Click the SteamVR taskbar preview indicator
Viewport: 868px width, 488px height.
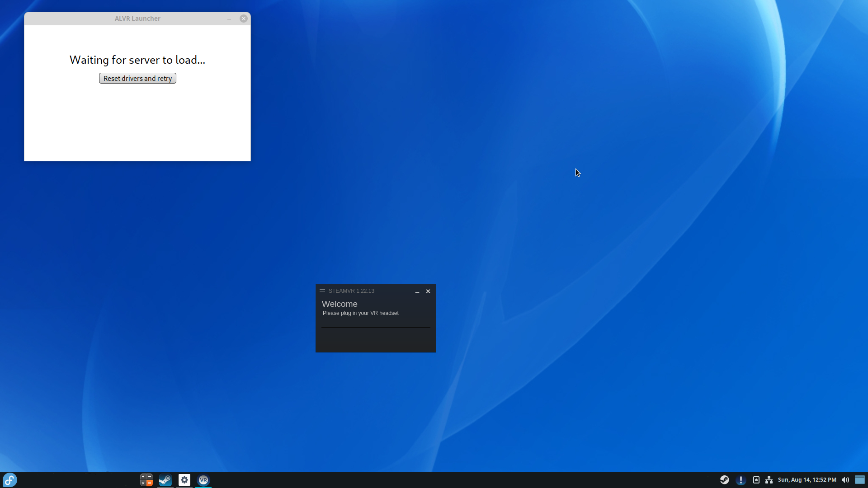pyautogui.click(x=203, y=487)
